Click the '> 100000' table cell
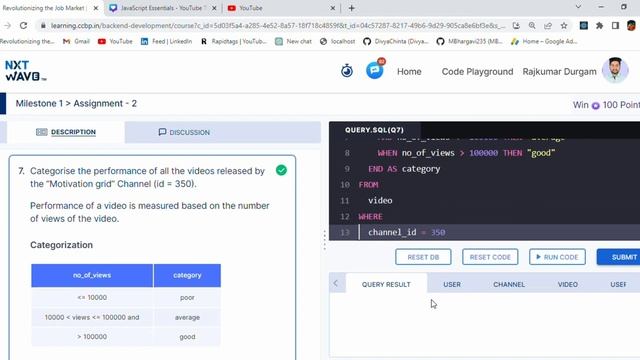 pyautogui.click(x=92, y=337)
